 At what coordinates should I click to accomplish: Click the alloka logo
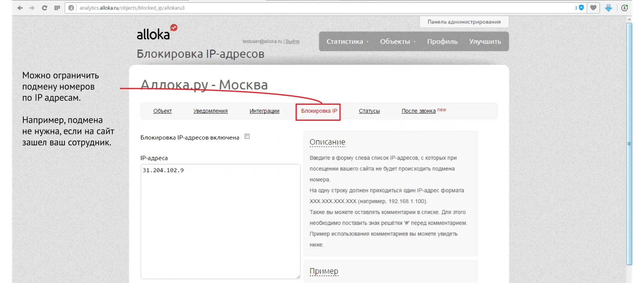157,33
